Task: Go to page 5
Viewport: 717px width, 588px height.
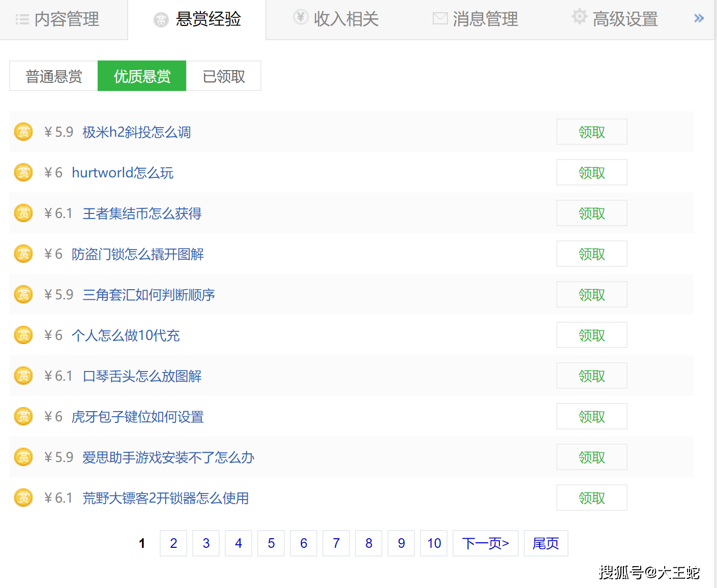Action: click(x=271, y=543)
